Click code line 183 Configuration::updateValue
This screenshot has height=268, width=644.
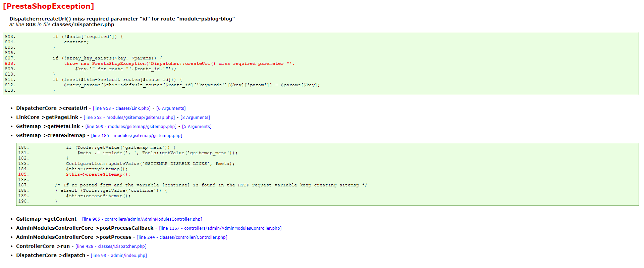click(150, 164)
